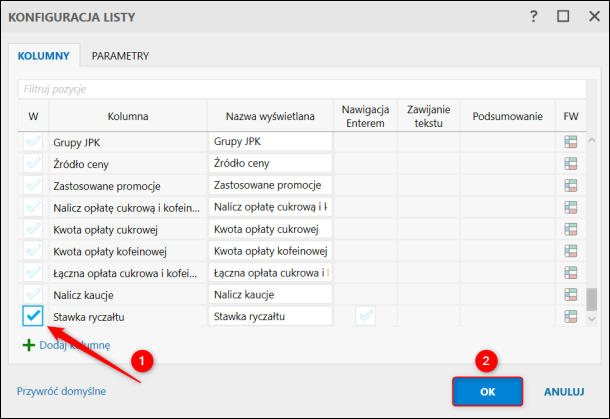Viewport: 610px width, 419px height.
Task: Click FW icon in Zastosowane promocje row
Action: [571, 186]
